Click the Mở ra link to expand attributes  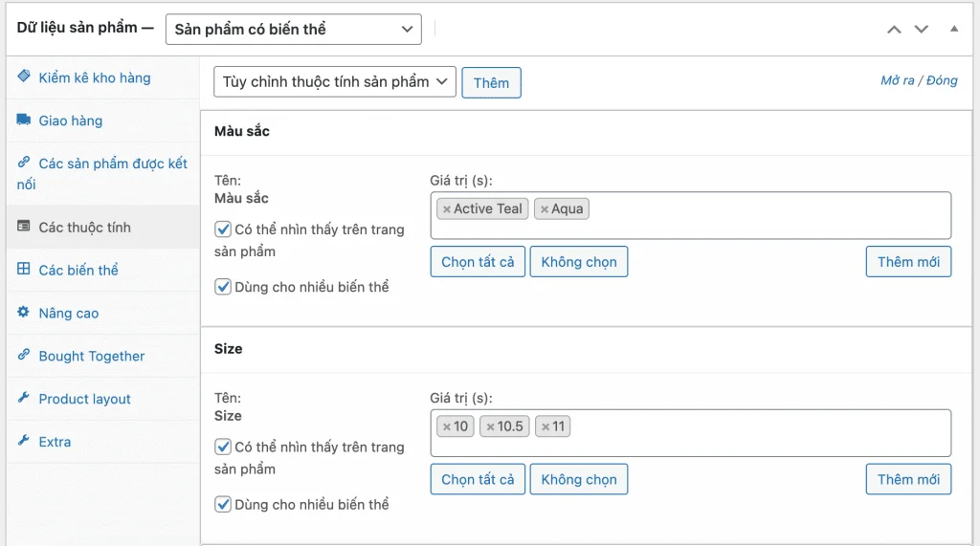click(897, 80)
